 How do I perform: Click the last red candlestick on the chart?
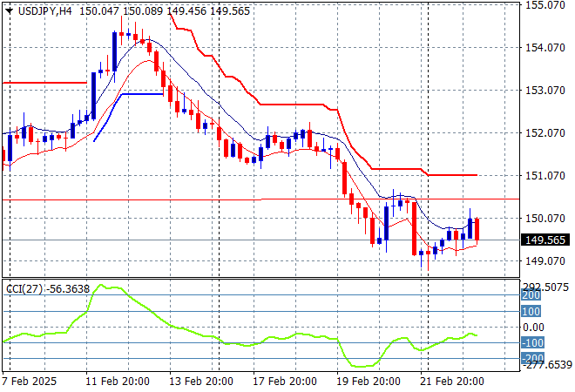(477, 228)
